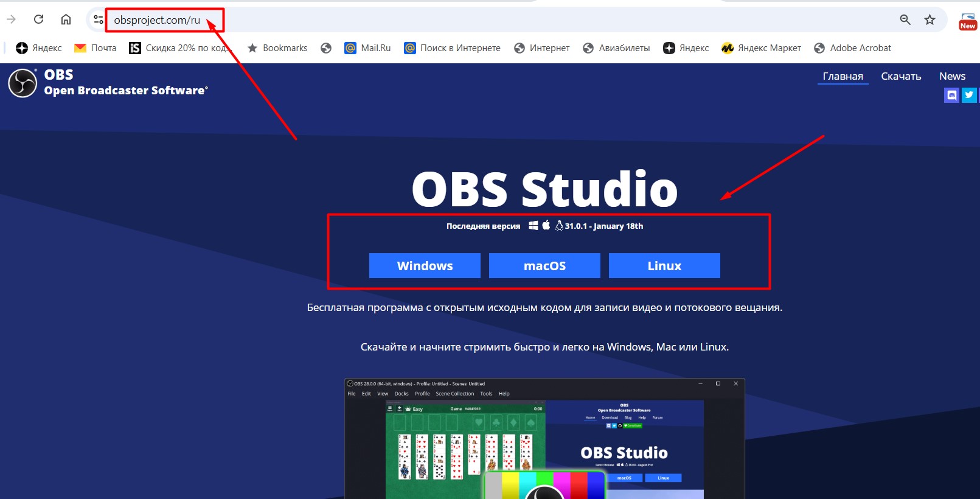Download OBS Studio for Windows

click(x=425, y=266)
